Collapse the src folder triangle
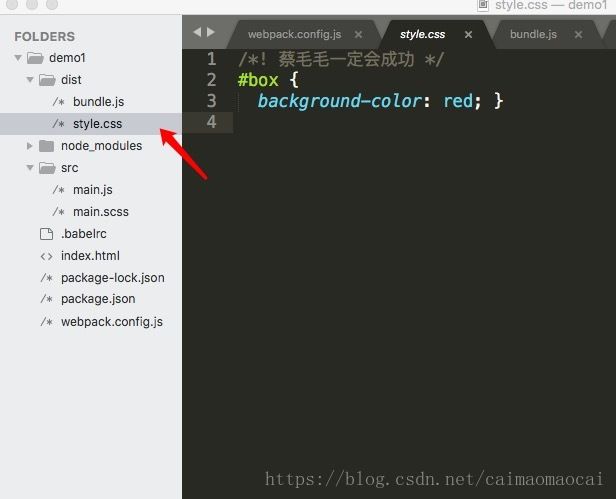This screenshot has width=616, height=499. click(x=30, y=168)
